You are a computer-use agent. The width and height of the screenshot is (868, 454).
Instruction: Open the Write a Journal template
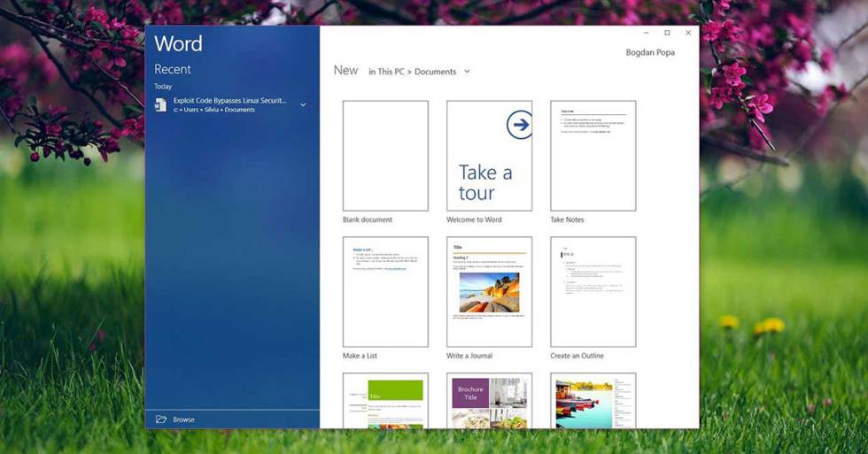click(489, 291)
